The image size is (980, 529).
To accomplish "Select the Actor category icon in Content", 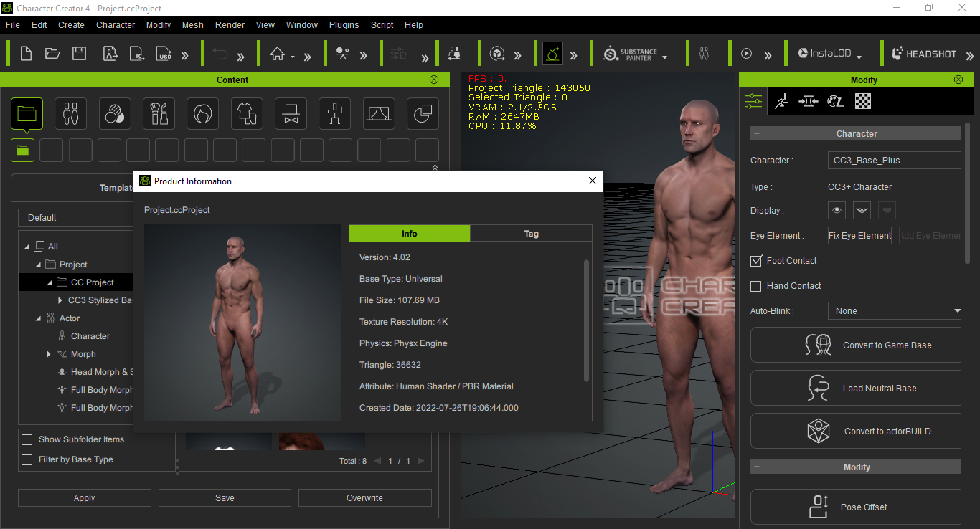I will [x=70, y=113].
